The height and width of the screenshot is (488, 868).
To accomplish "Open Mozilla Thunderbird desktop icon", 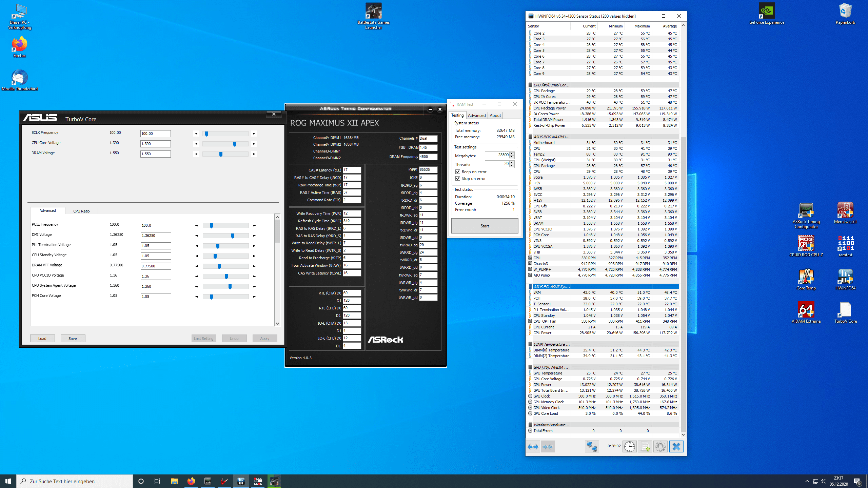I will click(19, 80).
